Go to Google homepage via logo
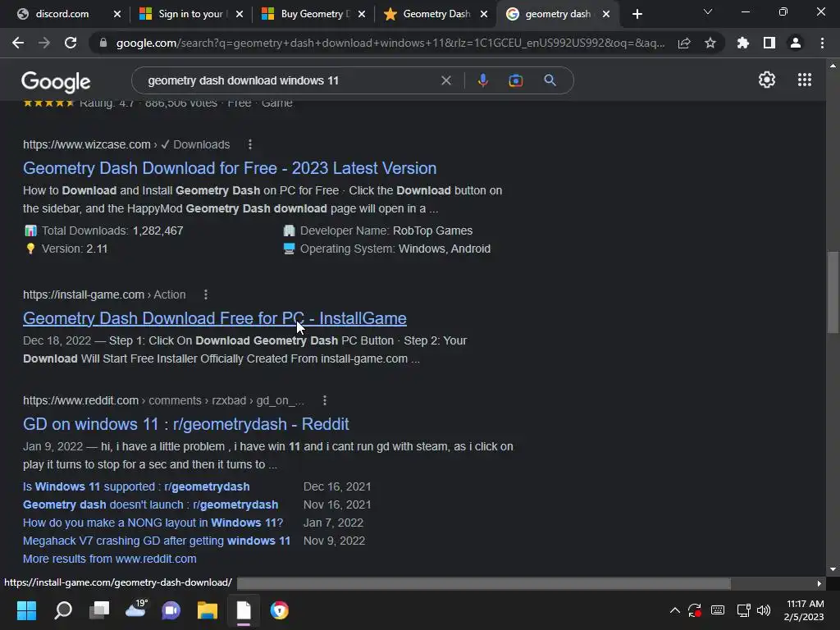 click(x=56, y=81)
